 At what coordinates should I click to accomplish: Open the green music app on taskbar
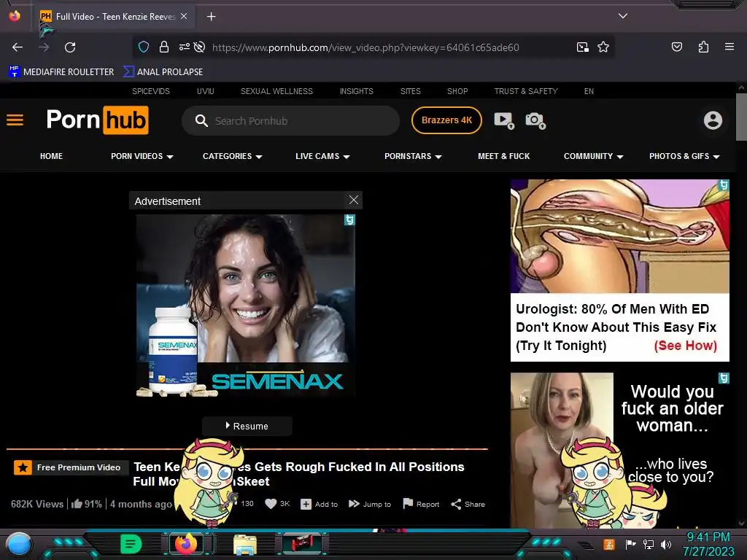click(x=131, y=544)
